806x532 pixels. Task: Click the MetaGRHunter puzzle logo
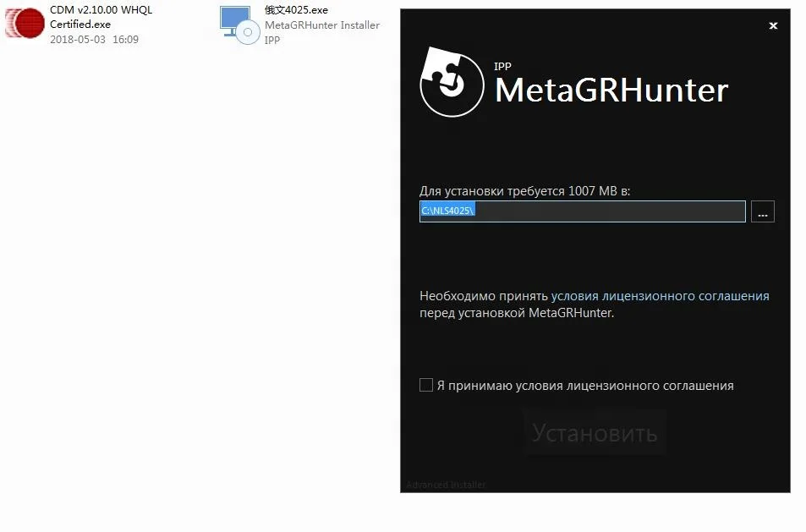(452, 82)
